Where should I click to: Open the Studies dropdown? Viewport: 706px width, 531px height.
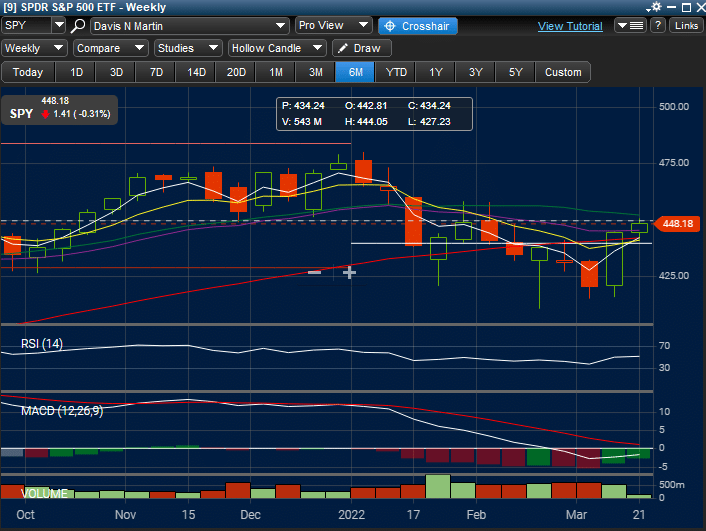point(188,48)
